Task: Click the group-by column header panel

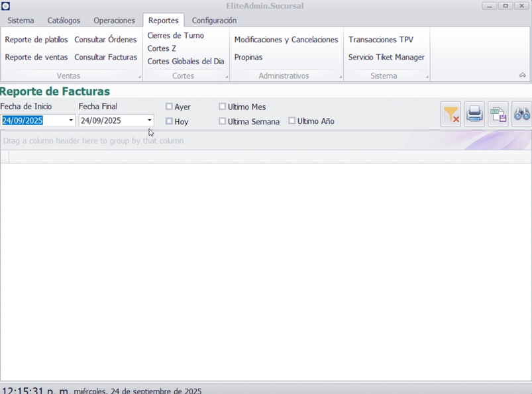Action: click(x=199, y=140)
